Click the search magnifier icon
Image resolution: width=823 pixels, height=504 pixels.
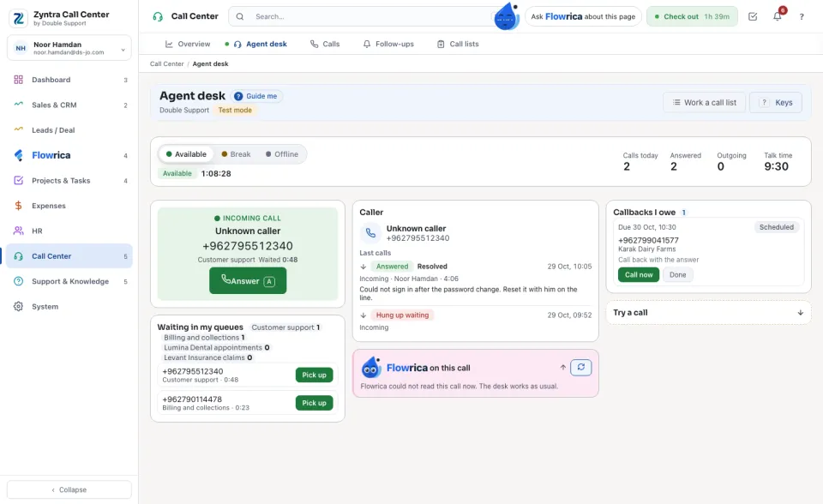pos(240,16)
